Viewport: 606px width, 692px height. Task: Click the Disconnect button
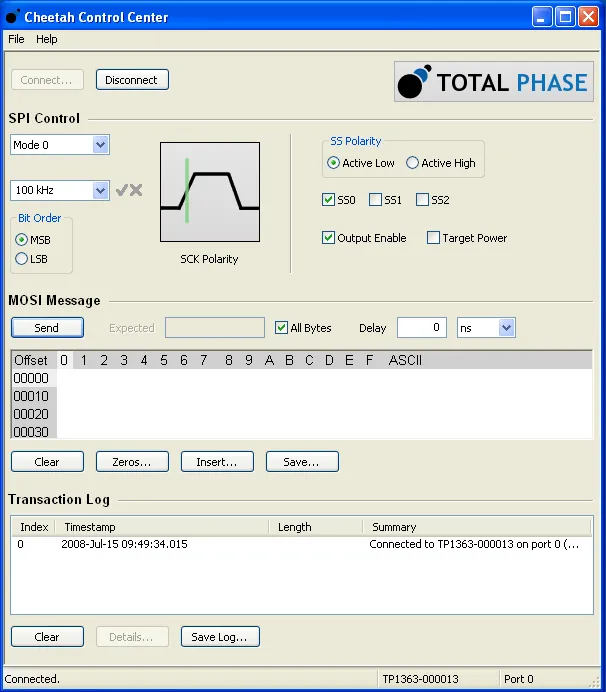(132, 80)
